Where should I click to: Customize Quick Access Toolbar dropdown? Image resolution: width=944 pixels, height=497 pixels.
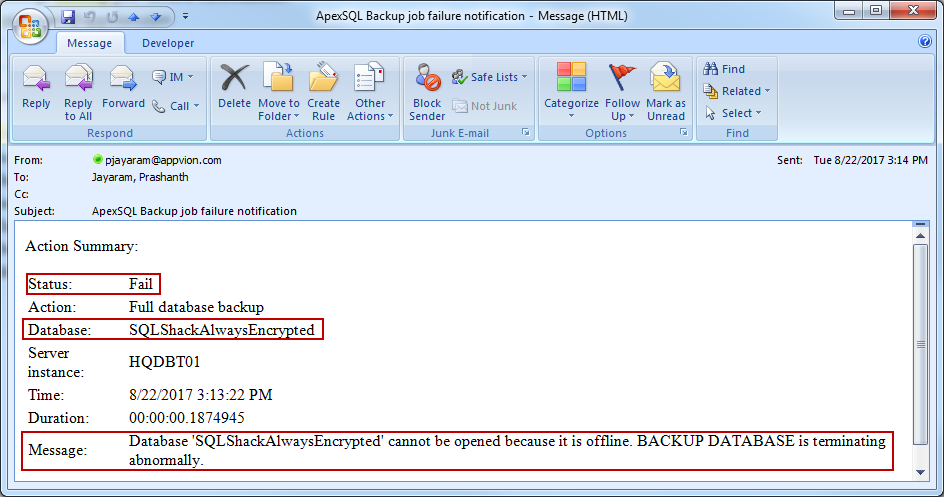(x=185, y=16)
